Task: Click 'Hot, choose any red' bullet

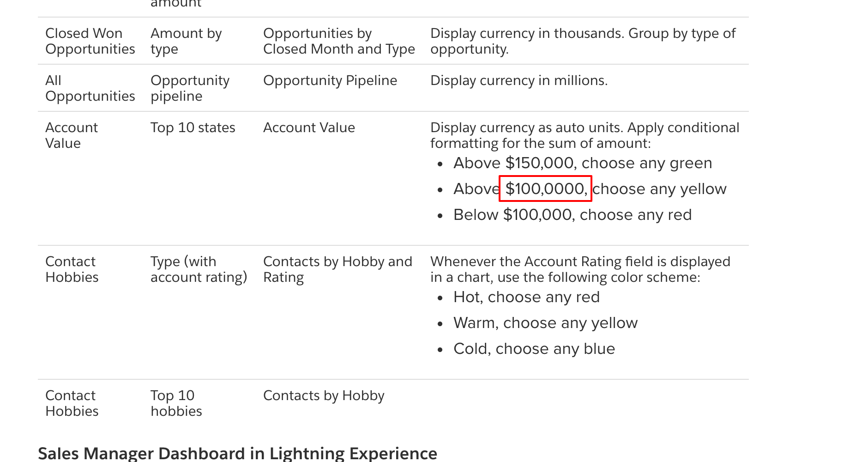Action: coord(526,297)
